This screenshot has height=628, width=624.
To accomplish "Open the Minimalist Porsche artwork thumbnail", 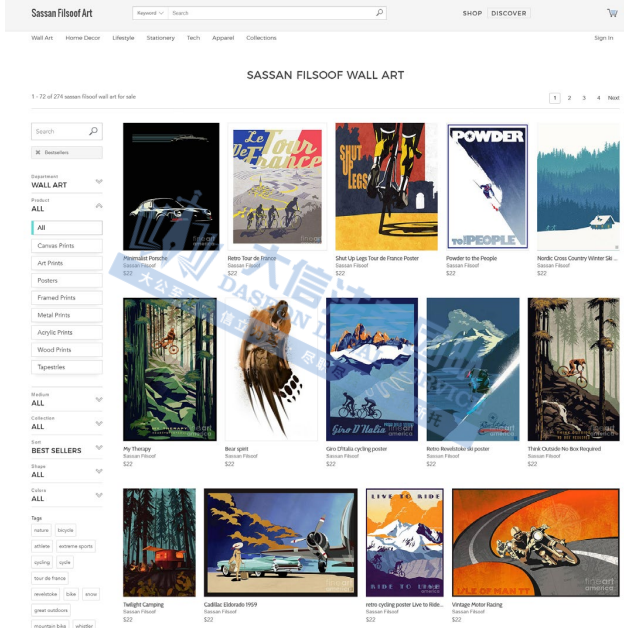I will pos(171,186).
